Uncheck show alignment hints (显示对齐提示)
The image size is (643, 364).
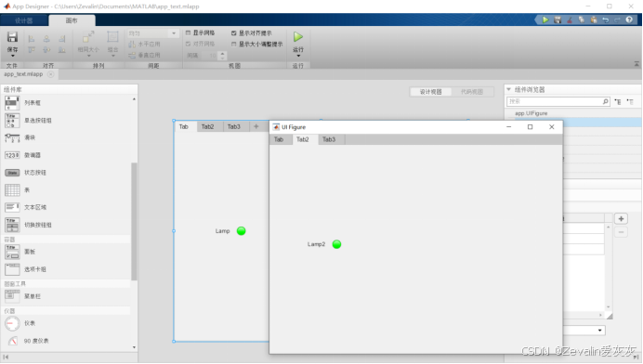[x=234, y=33]
